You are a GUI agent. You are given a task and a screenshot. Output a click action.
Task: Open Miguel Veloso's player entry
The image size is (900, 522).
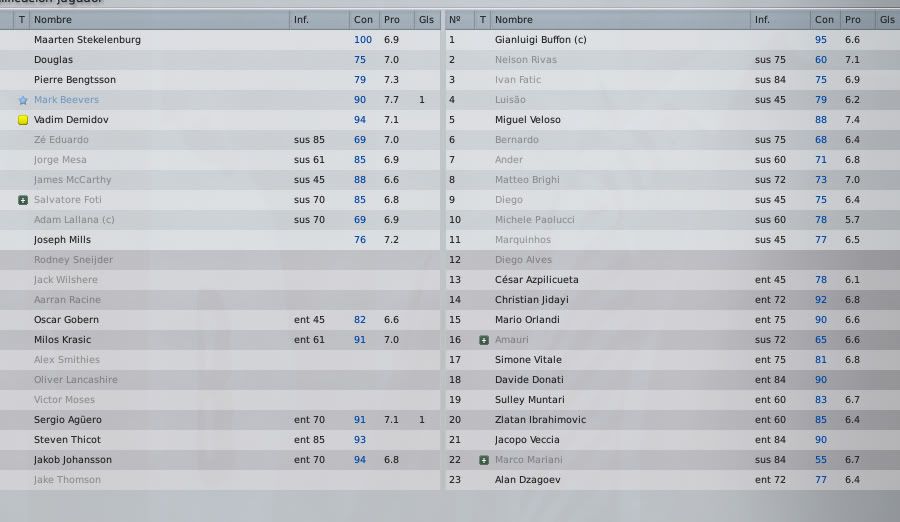[527, 120]
